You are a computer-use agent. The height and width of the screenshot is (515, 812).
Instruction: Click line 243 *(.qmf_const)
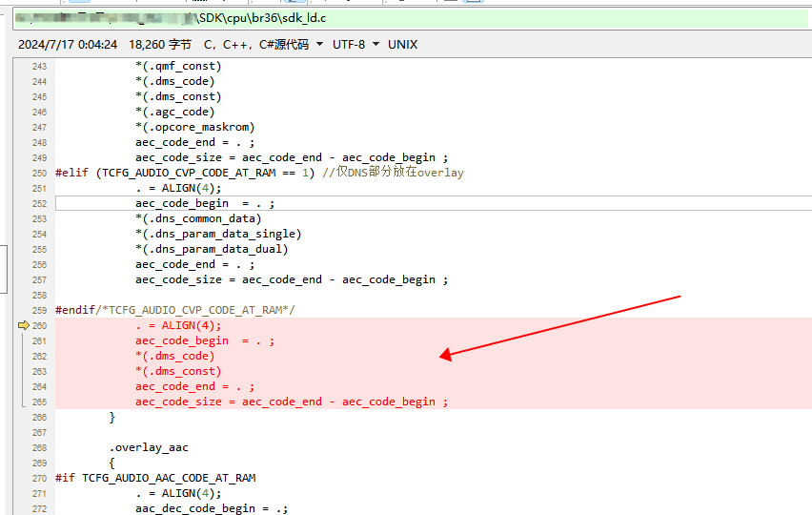pyautogui.click(x=178, y=67)
